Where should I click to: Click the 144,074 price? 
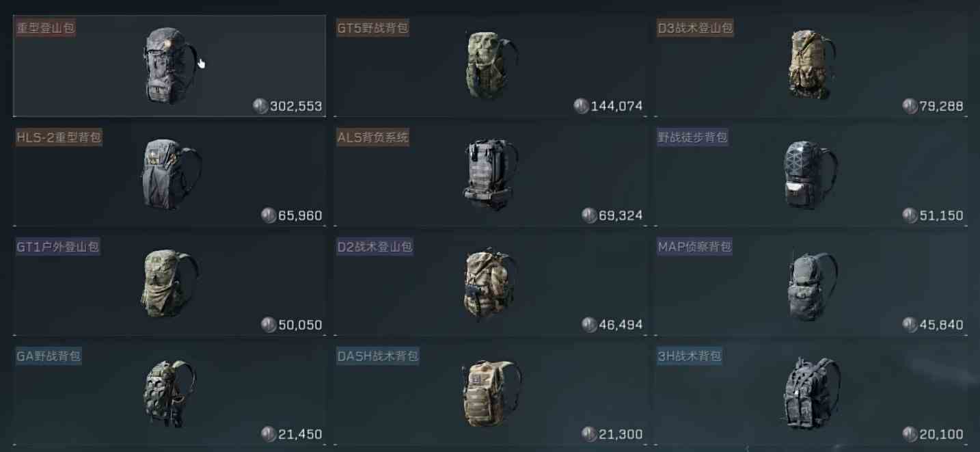tap(617, 106)
